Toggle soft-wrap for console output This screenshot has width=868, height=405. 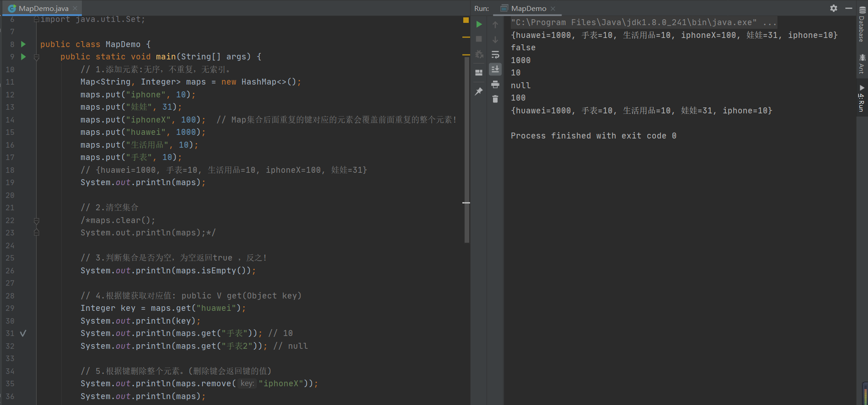coord(495,55)
